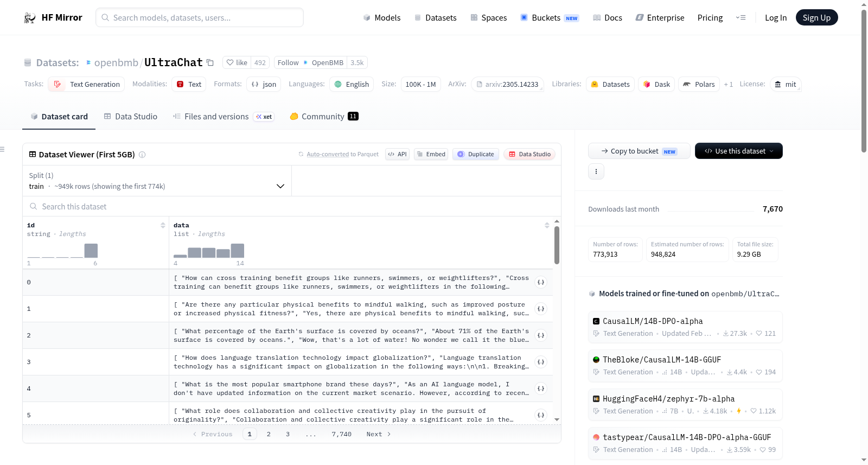The height and width of the screenshot is (465, 868).
Task: Switch to the Data Studio tab
Action: tap(131, 117)
